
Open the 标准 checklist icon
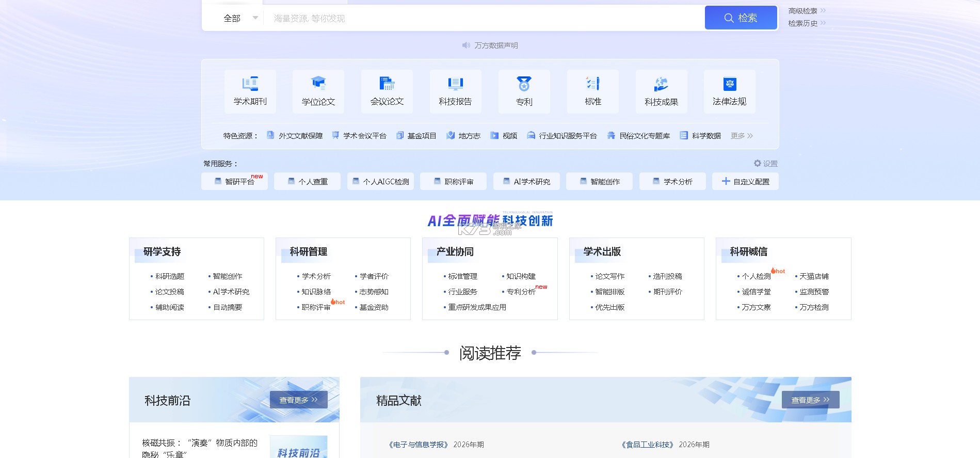coord(593,84)
